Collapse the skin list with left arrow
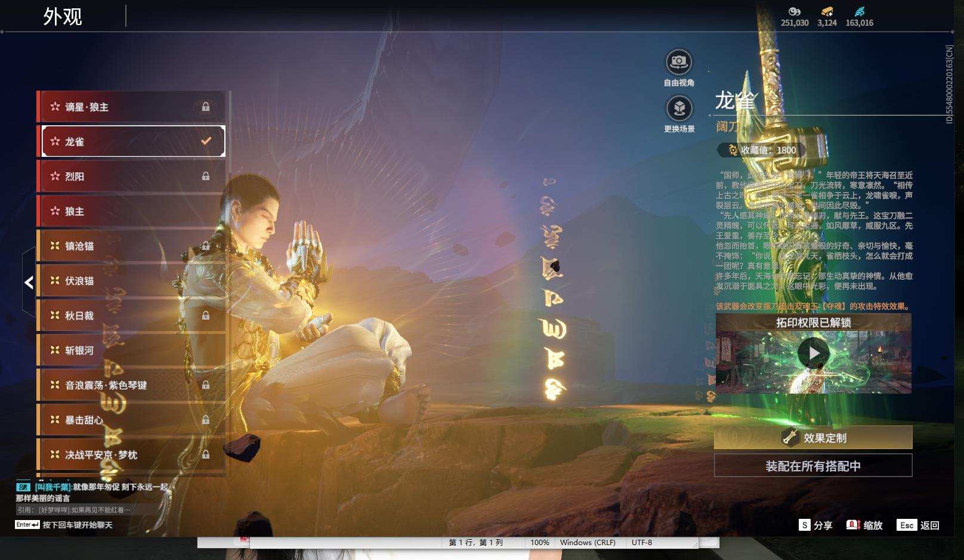The image size is (964, 560). [29, 282]
